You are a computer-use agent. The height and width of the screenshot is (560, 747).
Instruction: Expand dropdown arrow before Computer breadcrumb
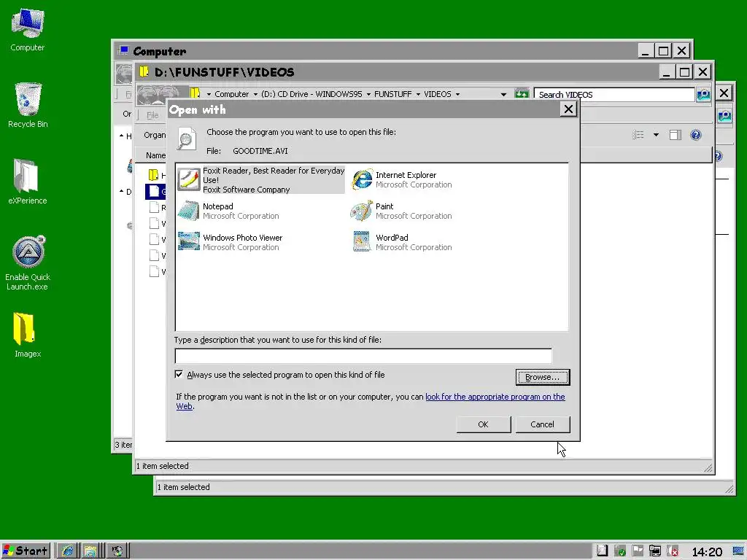(209, 94)
